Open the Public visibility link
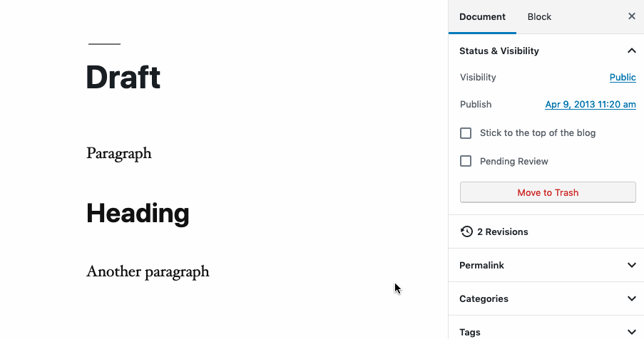The width and height of the screenshot is (644, 339). tap(623, 78)
